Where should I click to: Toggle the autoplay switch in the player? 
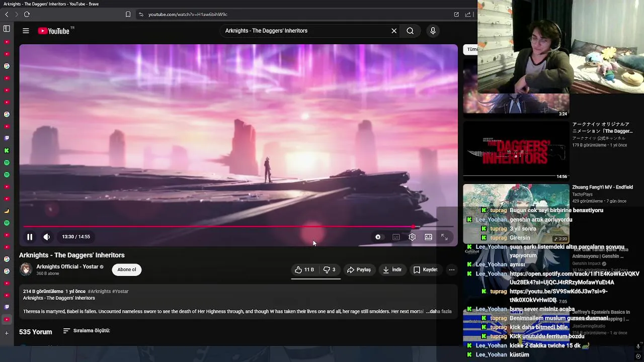(x=378, y=237)
